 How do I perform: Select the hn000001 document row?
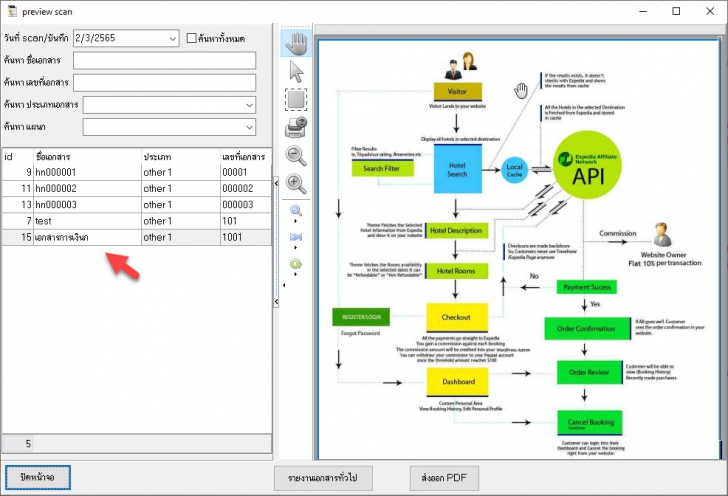click(136, 172)
